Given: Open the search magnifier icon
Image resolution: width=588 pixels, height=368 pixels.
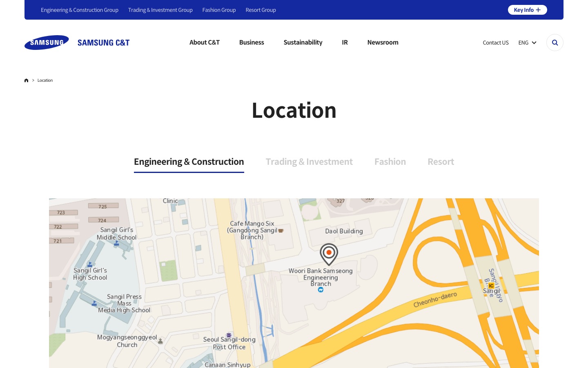Looking at the screenshot, I should coord(555,43).
